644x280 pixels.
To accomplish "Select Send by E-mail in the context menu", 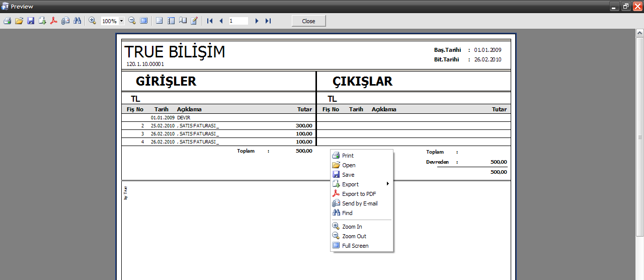I will (359, 203).
